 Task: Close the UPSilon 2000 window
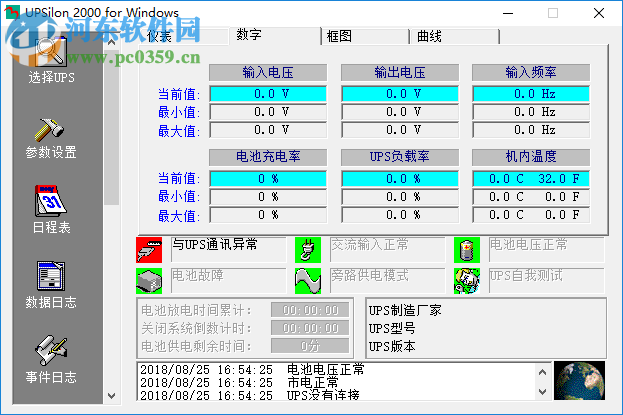599,13
